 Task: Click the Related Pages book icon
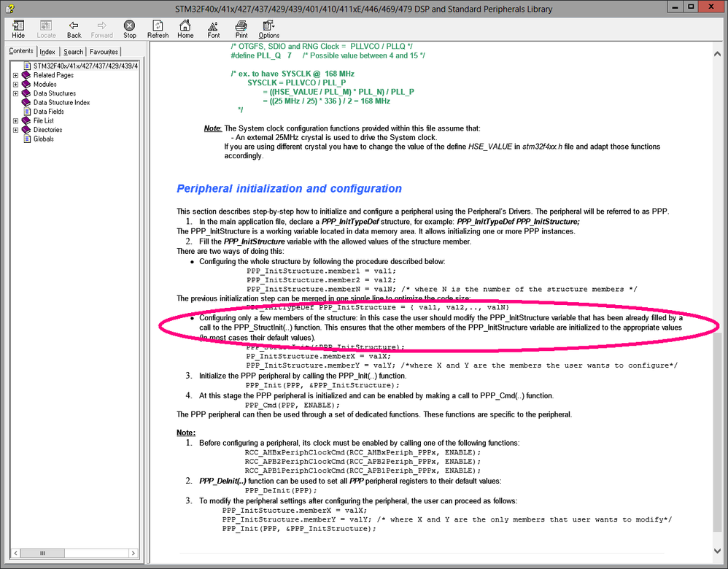click(26, 75)
